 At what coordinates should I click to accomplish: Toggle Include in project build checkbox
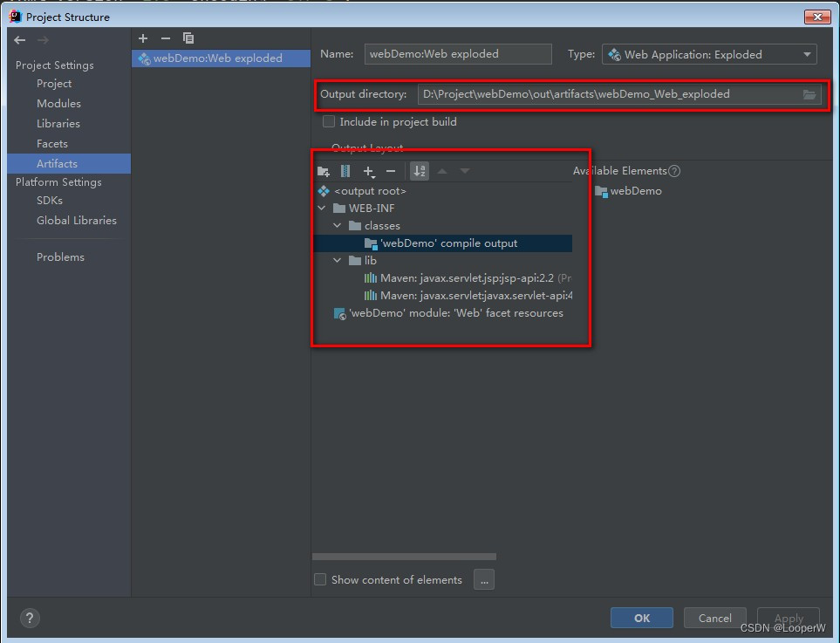pyautogui.click(x=328, y=121)
